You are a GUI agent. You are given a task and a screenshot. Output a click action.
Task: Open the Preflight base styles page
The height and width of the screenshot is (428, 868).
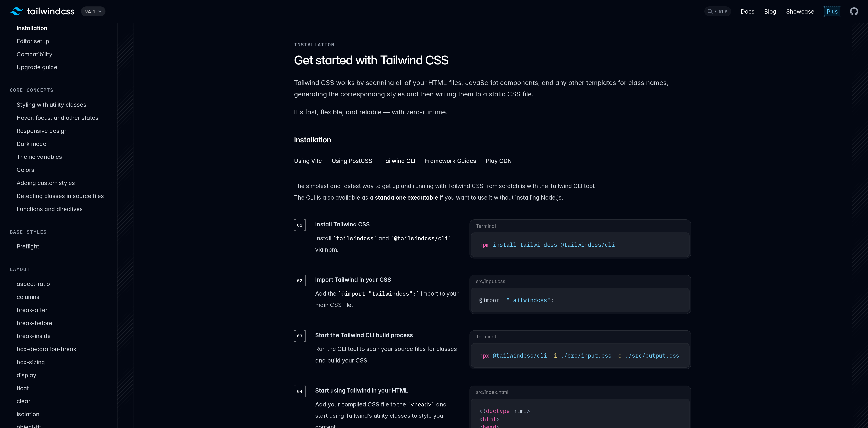pos(28,246)
